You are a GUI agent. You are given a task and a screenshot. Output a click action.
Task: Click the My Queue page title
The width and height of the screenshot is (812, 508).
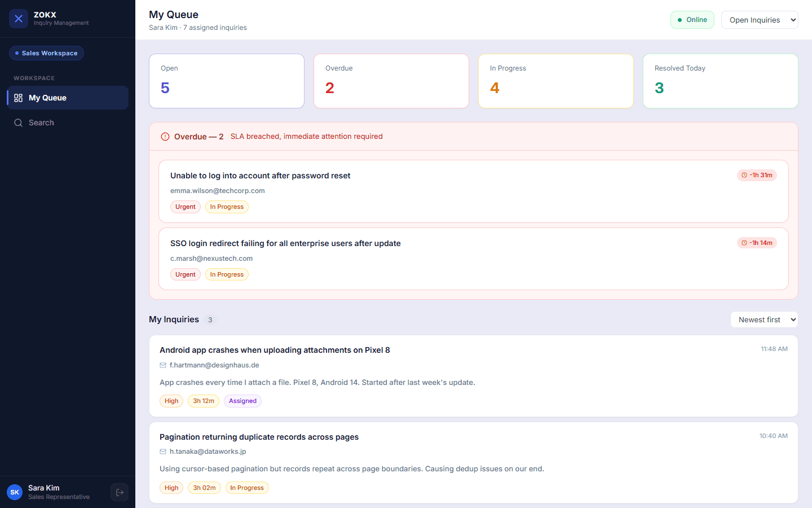click(174, 15)
